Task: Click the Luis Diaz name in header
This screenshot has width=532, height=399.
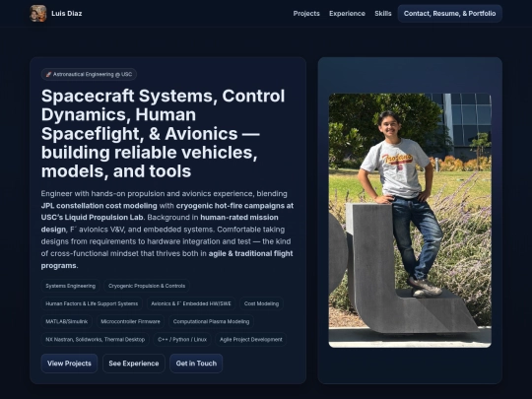Action: point(67,14)
